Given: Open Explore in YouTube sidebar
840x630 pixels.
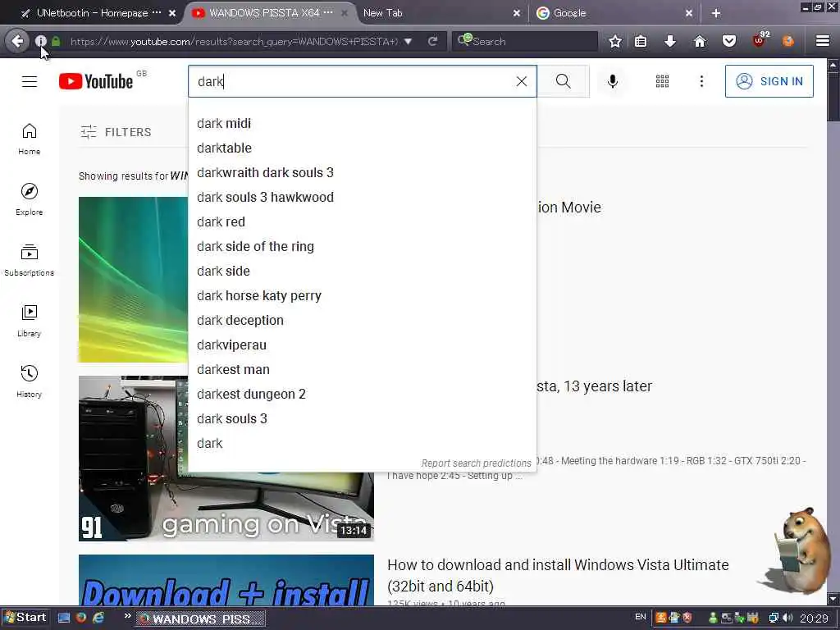Looking at the screenshot, I should click(x=30, y=200).
